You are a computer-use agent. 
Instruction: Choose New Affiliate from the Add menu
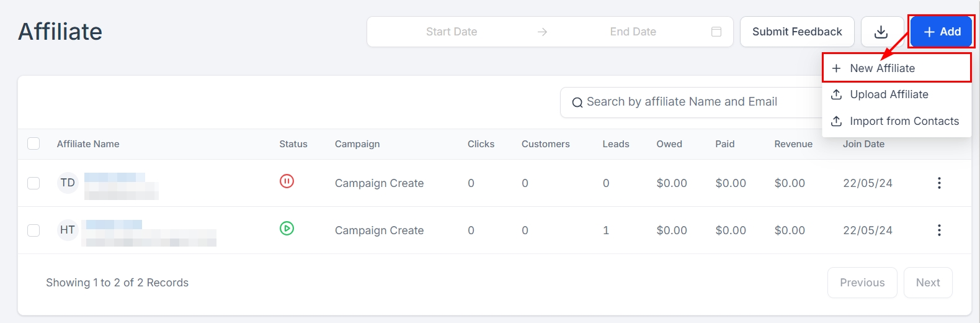pos(882,68)
